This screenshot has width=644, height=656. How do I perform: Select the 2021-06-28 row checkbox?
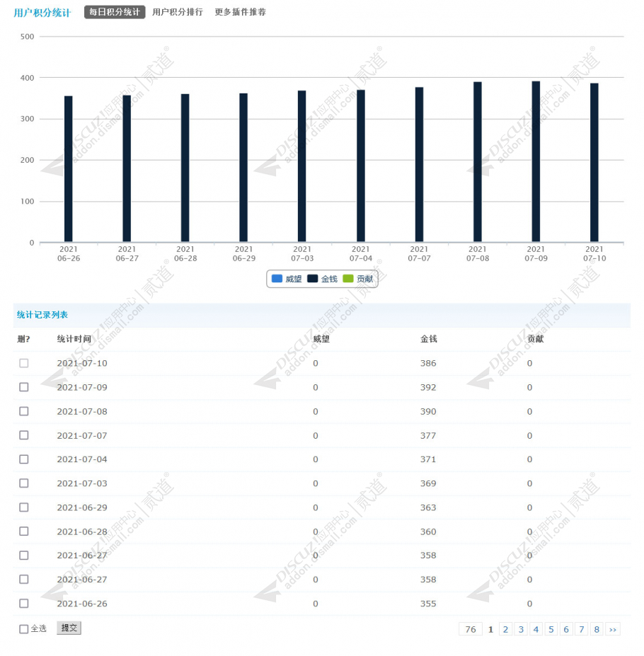pos(24,531)
